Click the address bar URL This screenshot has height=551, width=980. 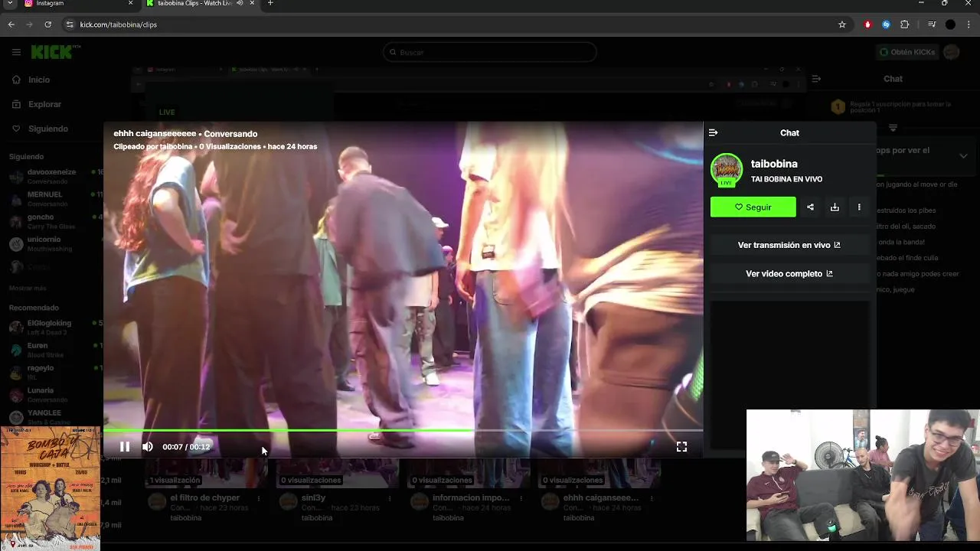[x=119, y=24]
